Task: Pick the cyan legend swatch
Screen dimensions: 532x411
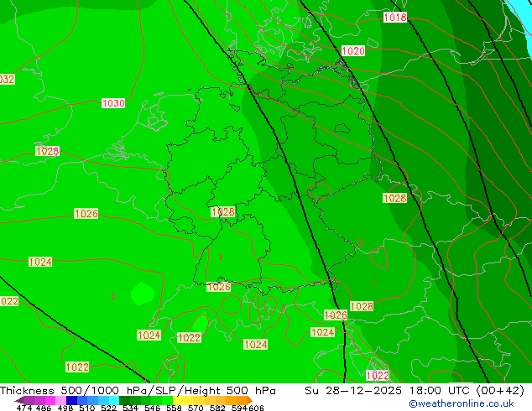Action: [114, 400]
